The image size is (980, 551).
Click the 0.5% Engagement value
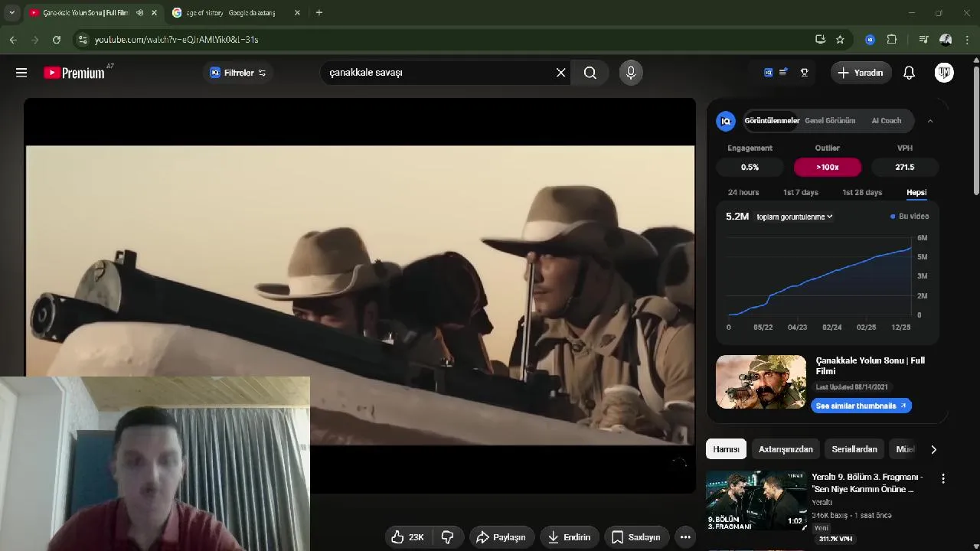[x=750, y=167]
